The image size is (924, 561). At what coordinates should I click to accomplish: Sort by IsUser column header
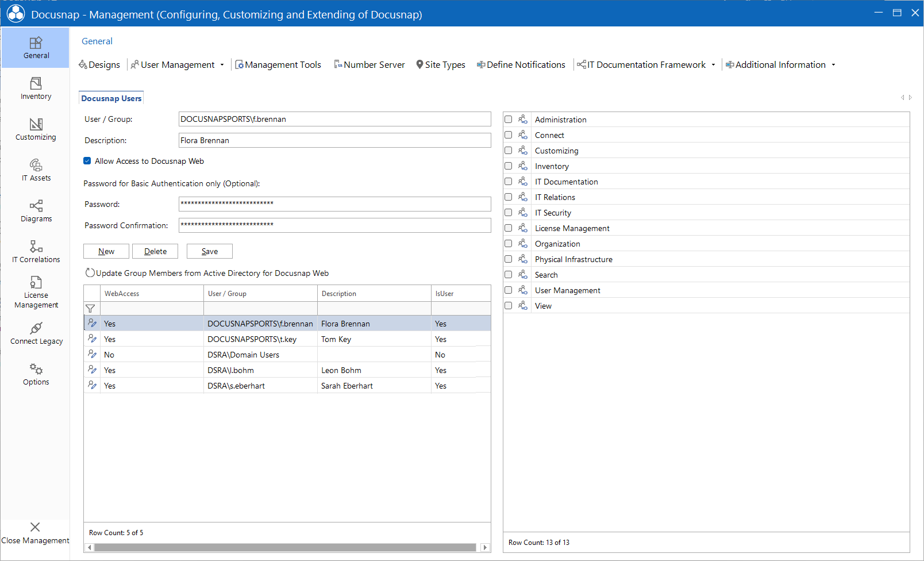coord(461,294)
